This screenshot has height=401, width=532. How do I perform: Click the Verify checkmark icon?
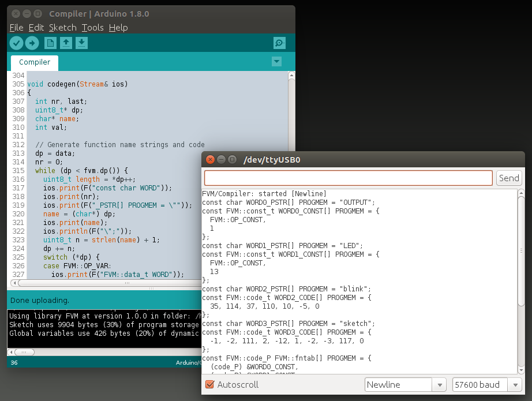click(16, 43)
